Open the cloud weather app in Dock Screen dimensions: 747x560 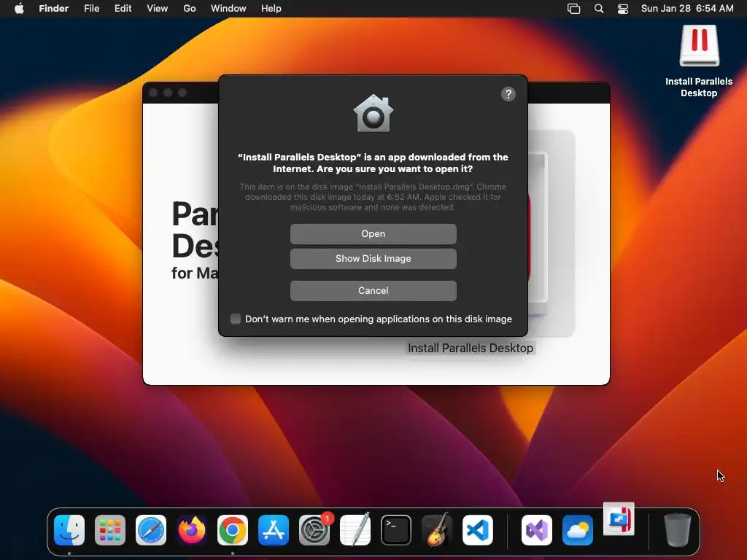coord(578,530)
